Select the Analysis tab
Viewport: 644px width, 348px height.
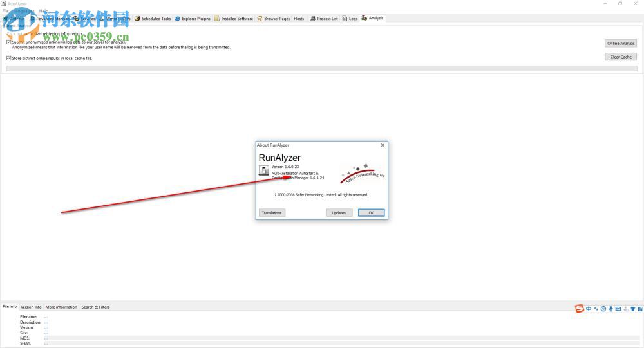[372, 18]
